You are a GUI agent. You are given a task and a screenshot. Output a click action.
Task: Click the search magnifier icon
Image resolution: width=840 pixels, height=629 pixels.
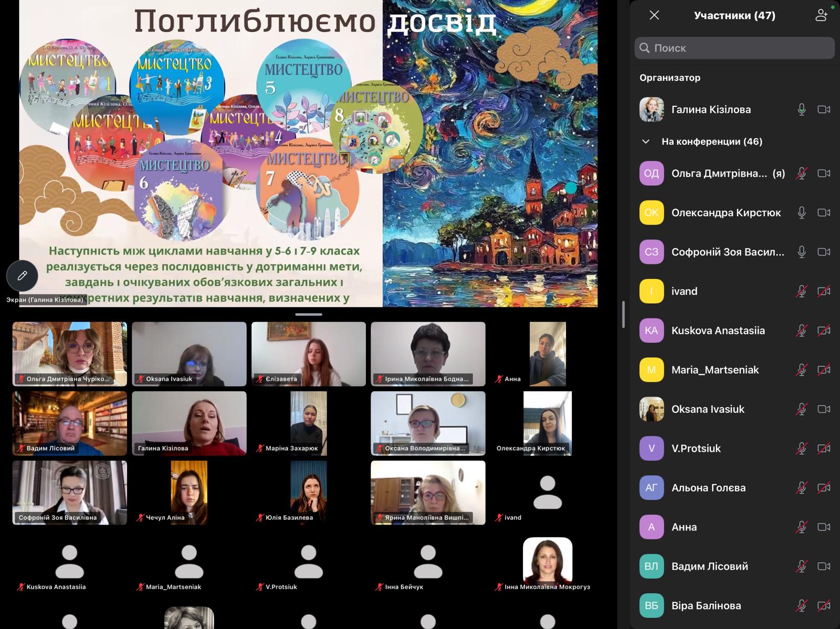point(645,48)
